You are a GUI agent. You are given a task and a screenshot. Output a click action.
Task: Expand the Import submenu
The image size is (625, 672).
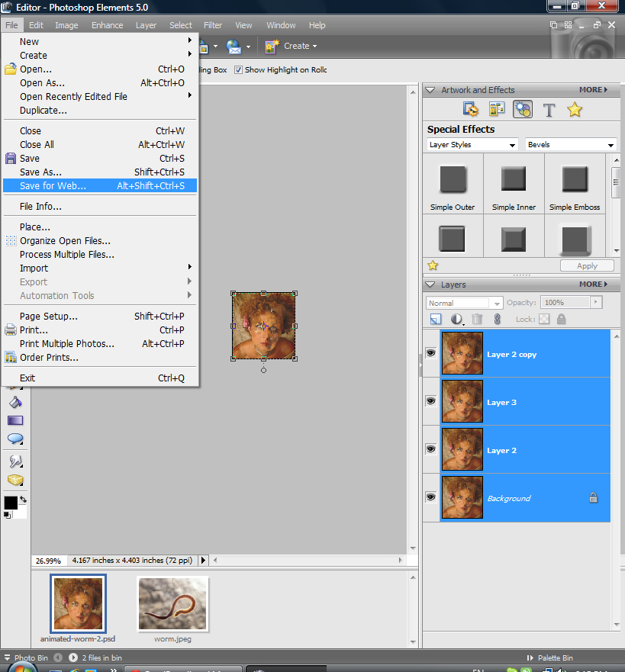99,268
